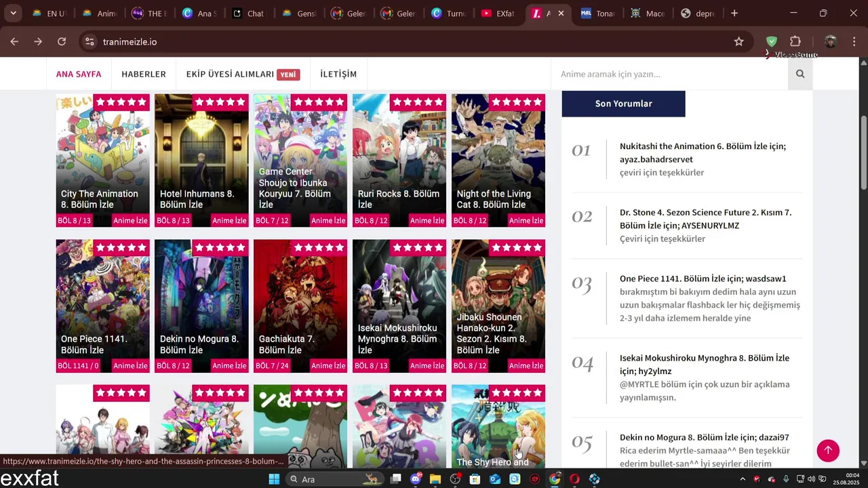
Task: Click the page vertical scrollbar thumb
Action: click(x=863, y=152)
